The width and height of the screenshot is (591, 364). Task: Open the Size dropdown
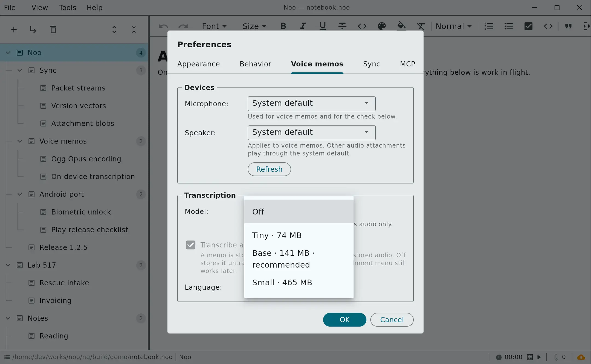(x=254, y=26)
